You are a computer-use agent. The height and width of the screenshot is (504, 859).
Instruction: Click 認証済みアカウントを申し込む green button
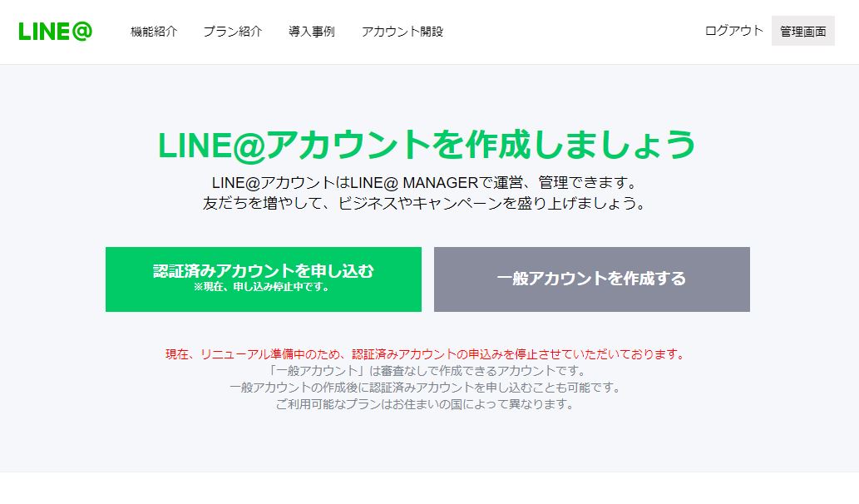264,279
